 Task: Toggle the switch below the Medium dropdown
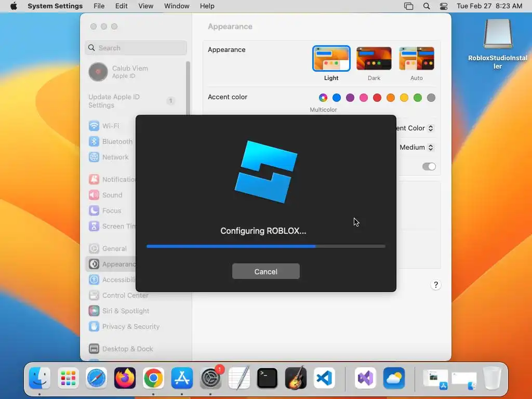(429, 166)
